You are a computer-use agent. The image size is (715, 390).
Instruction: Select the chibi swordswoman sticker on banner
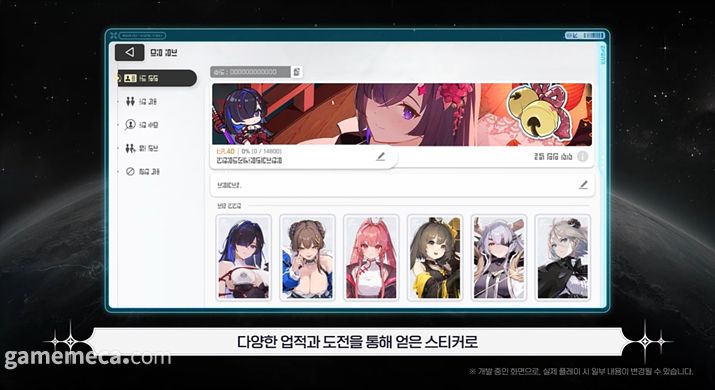(x=244, y=115)
